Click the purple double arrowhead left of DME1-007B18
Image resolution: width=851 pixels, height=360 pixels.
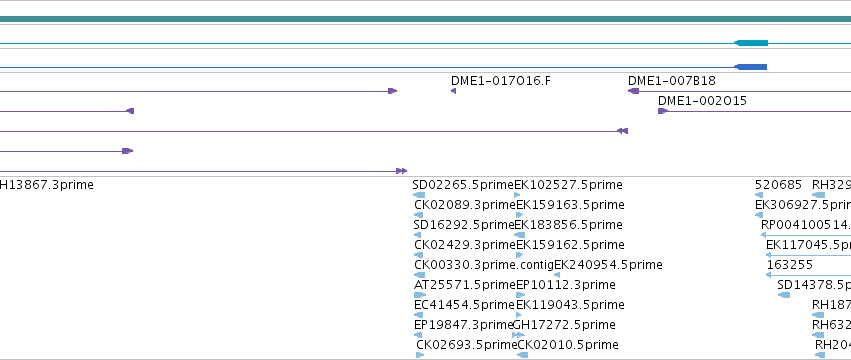coord(623,131)
